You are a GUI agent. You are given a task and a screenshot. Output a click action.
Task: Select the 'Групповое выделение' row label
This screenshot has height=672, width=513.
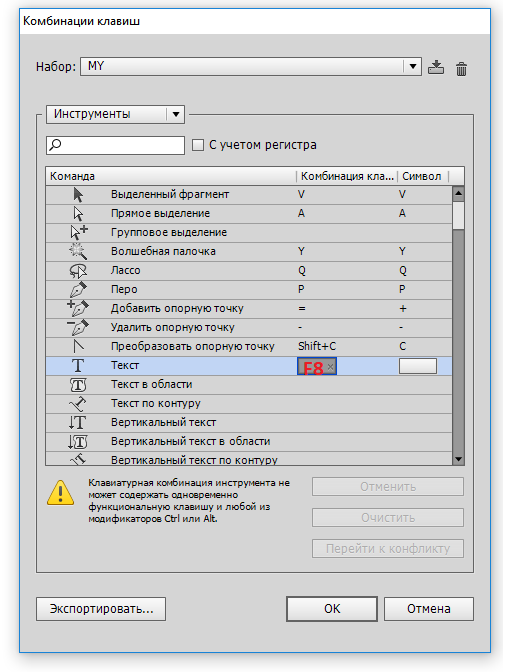[169, 232]
